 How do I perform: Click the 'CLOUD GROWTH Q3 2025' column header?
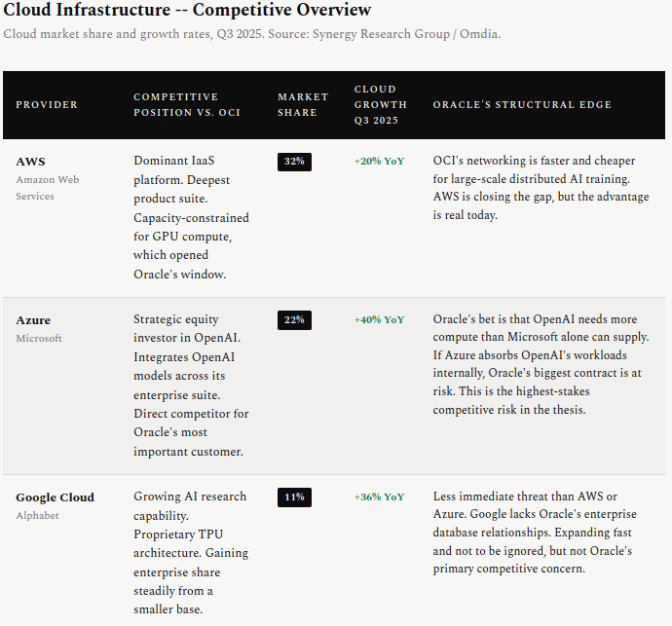(381, 105)
